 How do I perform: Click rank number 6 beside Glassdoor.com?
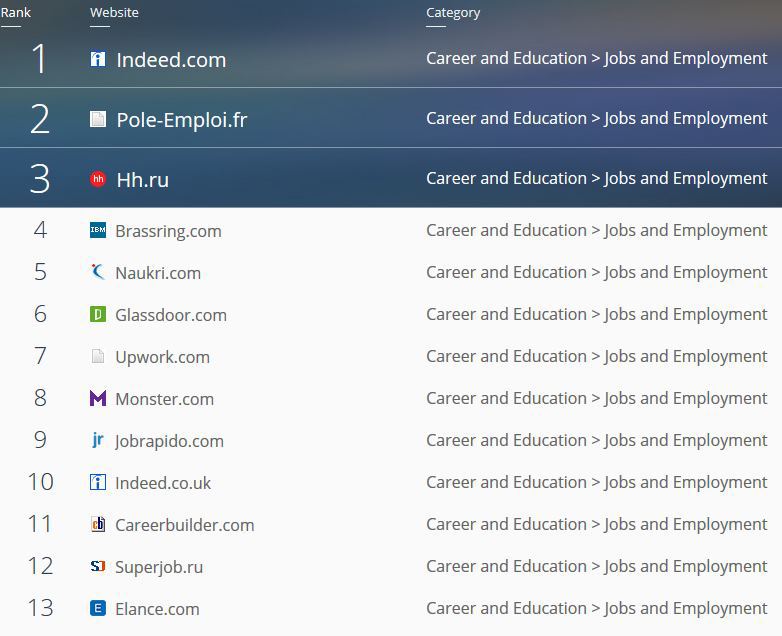pos(40,314)
